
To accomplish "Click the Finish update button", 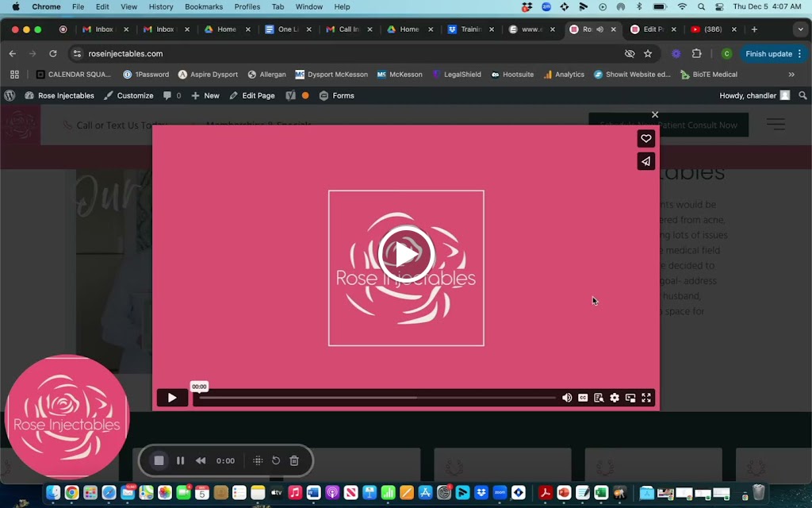I will coord(773,53).
